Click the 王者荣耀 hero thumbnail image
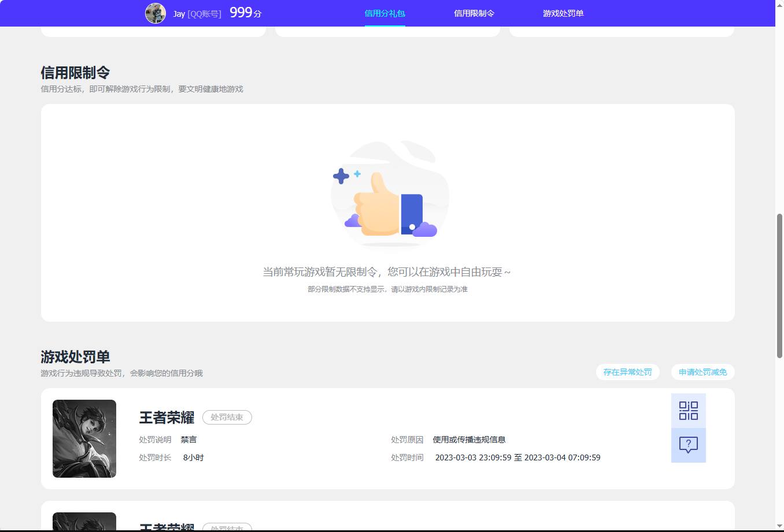Image resolution: width=784 pixels, height=532 pixels. 84,438
